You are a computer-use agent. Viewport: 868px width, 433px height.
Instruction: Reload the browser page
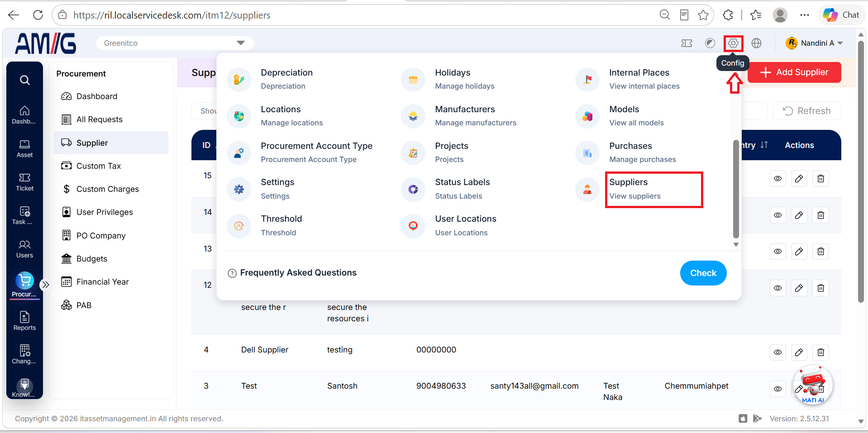point(38,15)
